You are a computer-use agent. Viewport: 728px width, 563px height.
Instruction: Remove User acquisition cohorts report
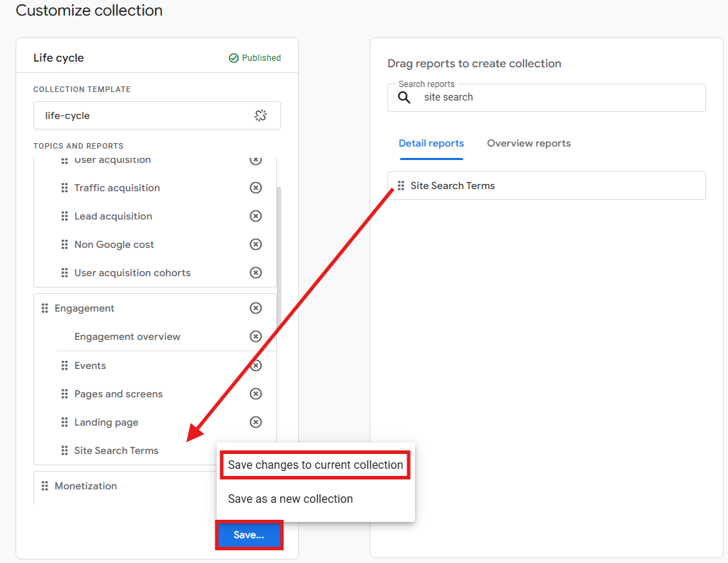point(256,273)
